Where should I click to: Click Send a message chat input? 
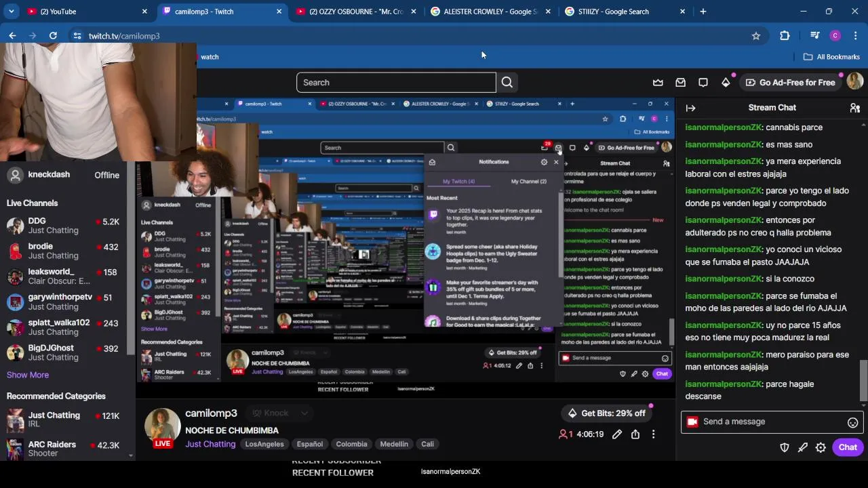[771, 422]
